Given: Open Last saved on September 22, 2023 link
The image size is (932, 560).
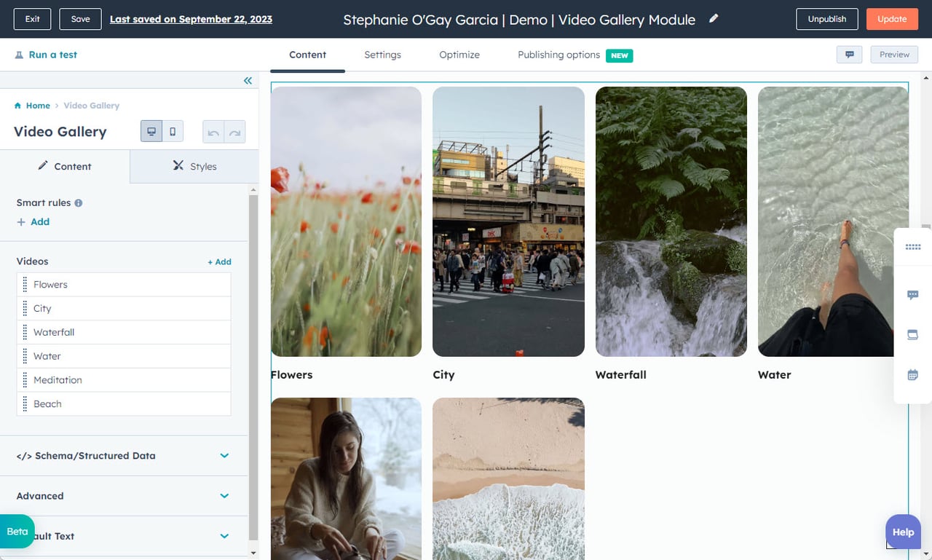Looking at the screenshot, I should click(x=191, y=19).
